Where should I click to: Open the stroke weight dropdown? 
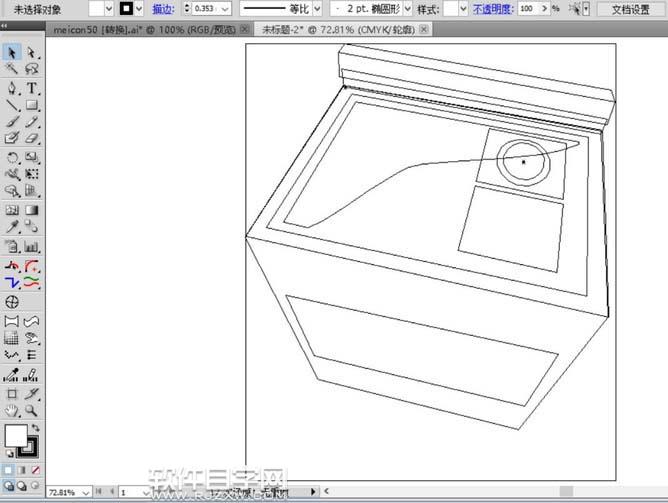click(225, 8)
